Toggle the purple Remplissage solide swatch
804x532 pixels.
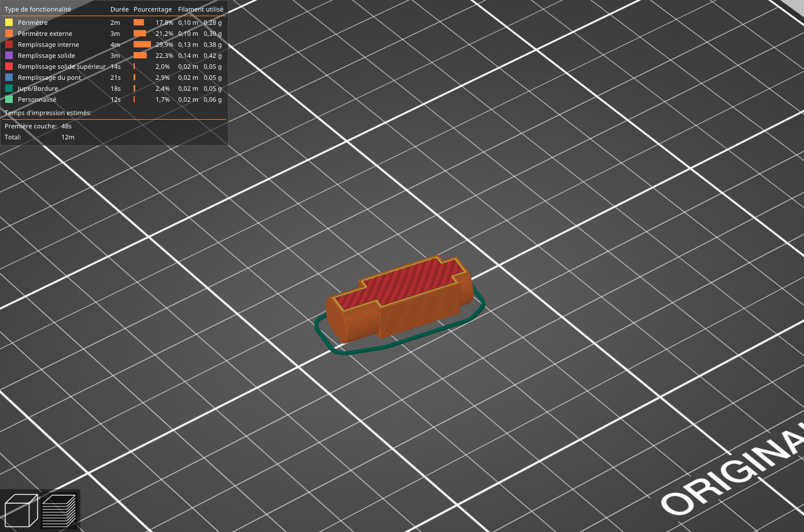(x=9, y=56)
